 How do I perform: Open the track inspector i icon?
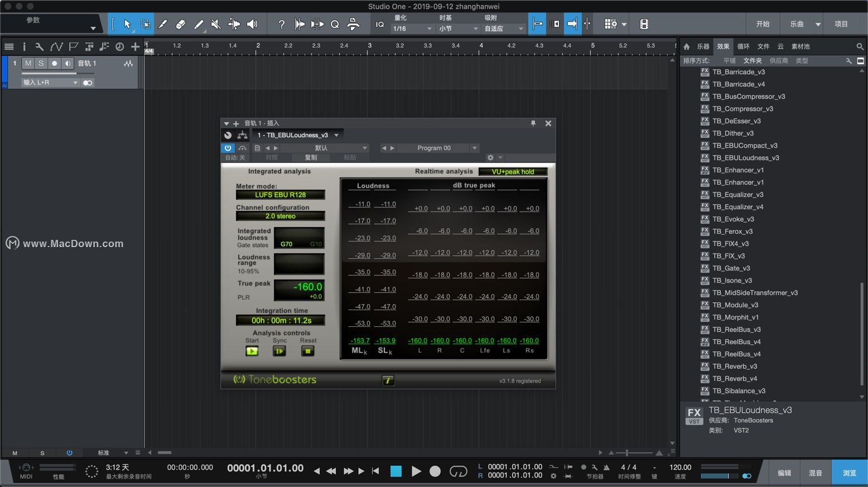[24, 47]
